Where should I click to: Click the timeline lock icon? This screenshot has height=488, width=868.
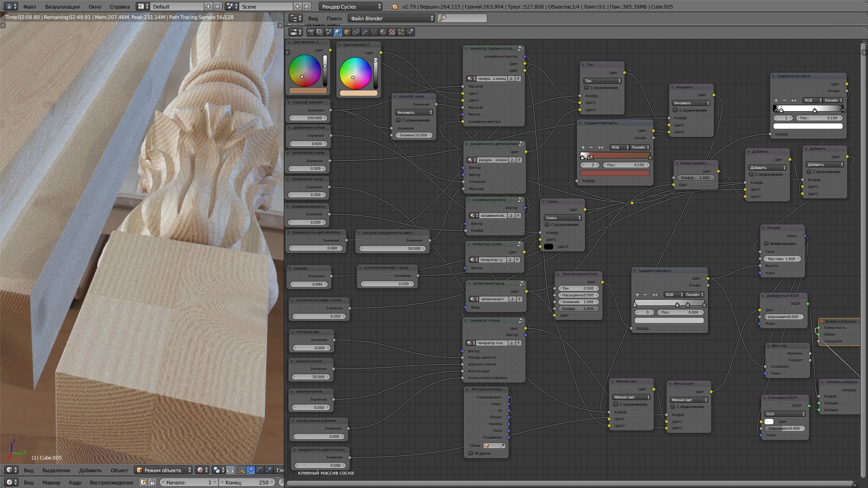(x=152, y=482)
